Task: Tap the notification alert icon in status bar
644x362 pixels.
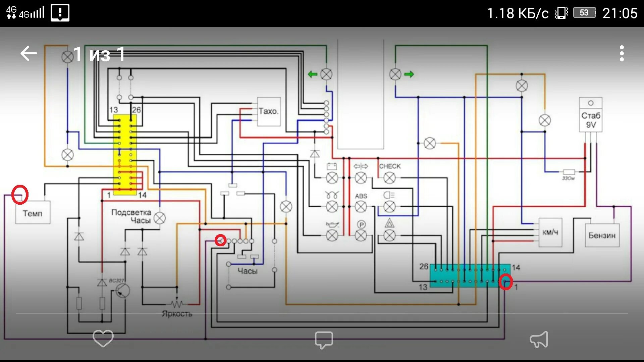Action: (x=60, y=13)
